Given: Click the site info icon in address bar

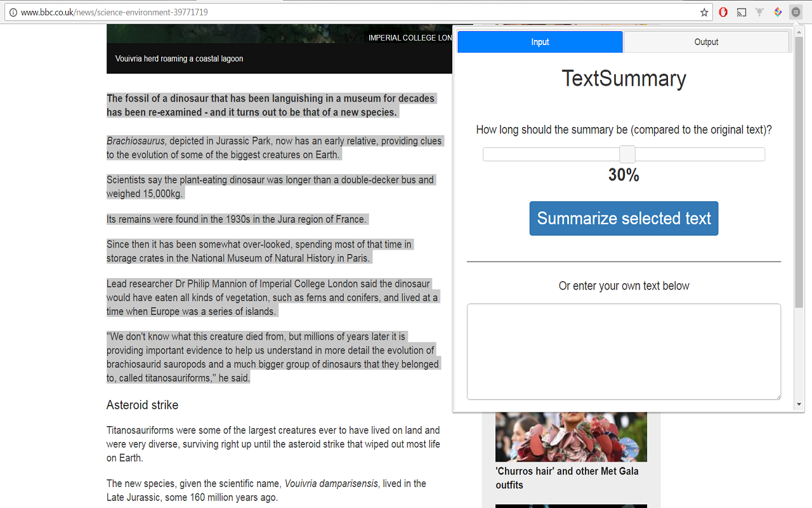Looking at the screenshot, I should coord(13,12).
